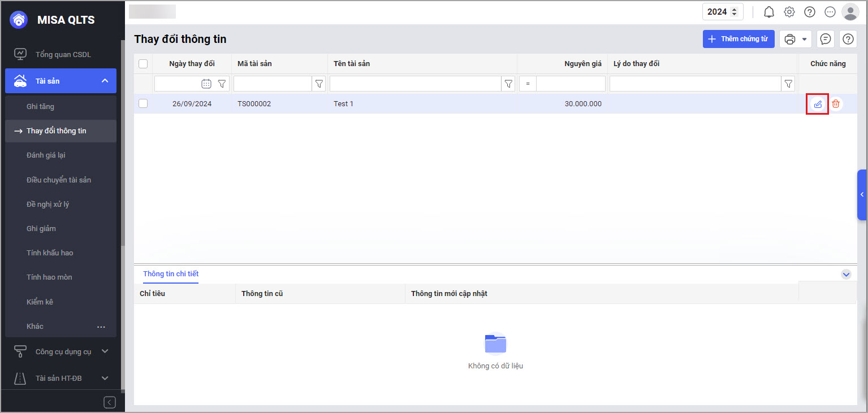
Task: Open Ghi giảm in the sidebar
Action: pyautogui.click(x=41, y=228)
